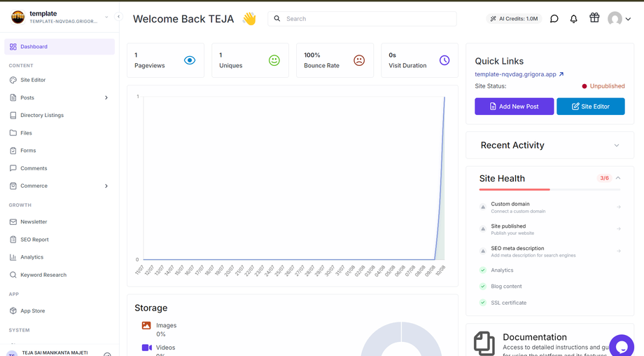Open the site switcher dropdown arrow
644x356 pixels.
click(x=106, y=17)
